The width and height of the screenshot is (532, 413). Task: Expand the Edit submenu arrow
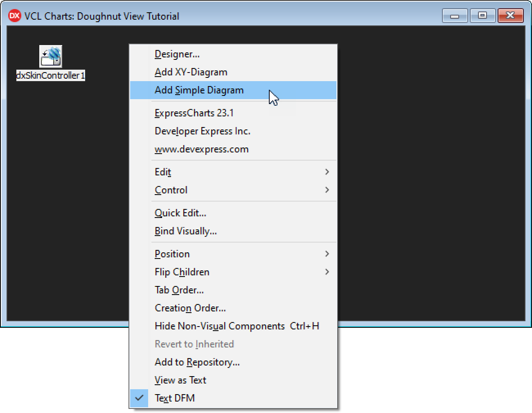(327, 172)
